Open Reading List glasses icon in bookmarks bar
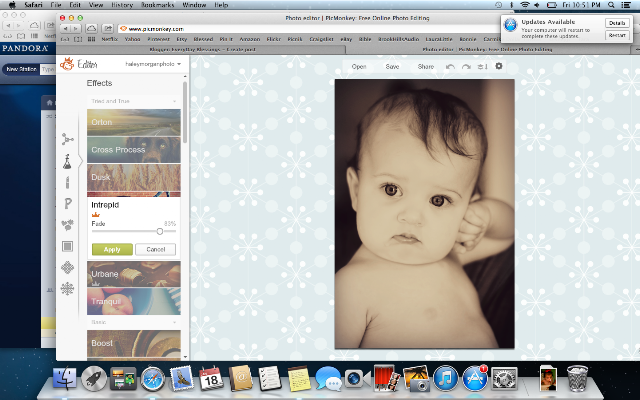The height and width of the screenshot is (400, 640). coord(64,39)
